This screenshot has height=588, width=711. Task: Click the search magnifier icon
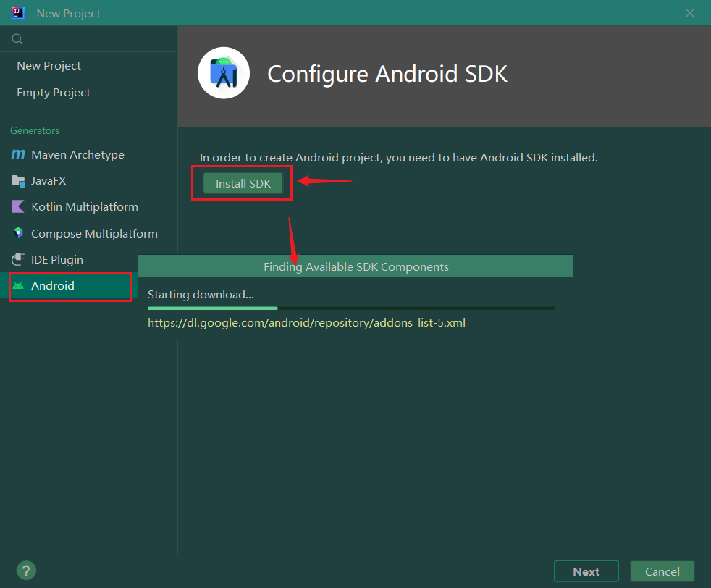click(x=17, y=39)
